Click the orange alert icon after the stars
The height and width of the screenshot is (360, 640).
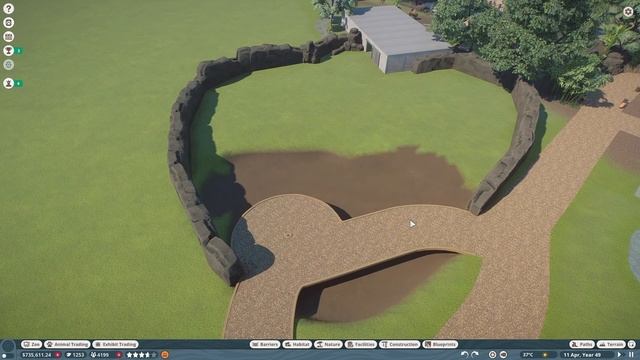[x=165, y=355]
